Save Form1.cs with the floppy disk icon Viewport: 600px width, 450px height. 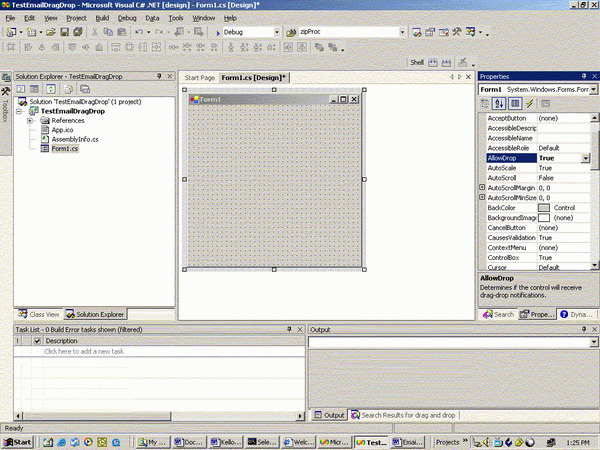64,32
